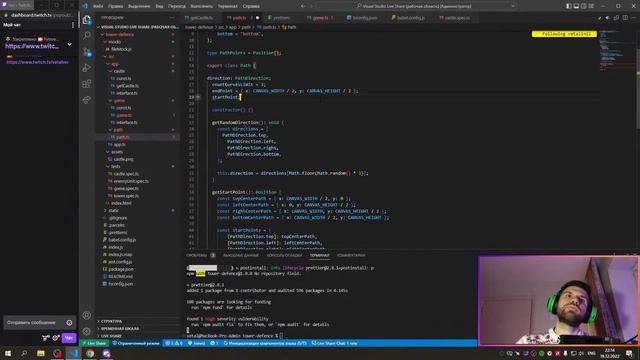Switch to the game.ts editor tab

[320, 18]
